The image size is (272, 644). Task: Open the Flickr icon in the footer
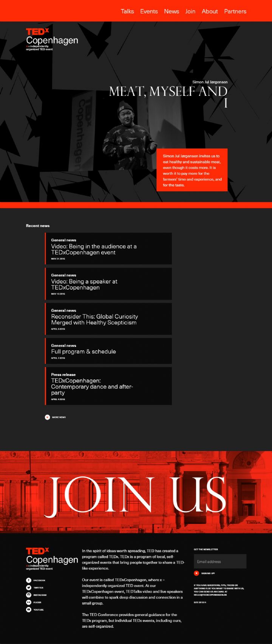[28, 602]
